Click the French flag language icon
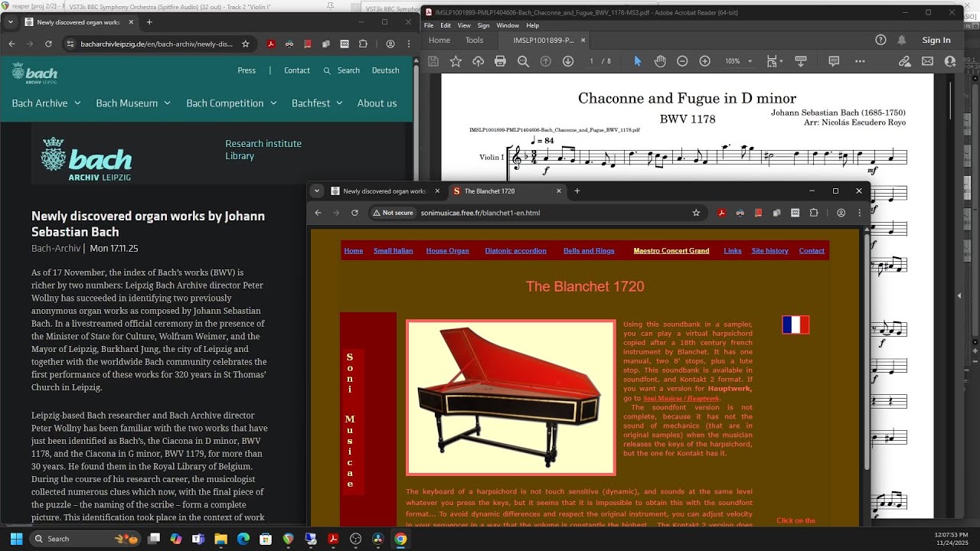This screenshot has height=551, width=980. click(795, 325)
